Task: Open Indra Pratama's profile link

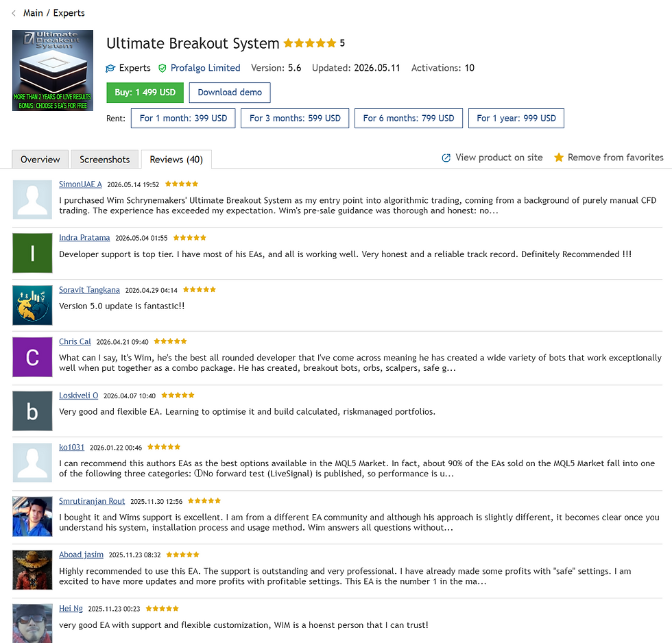Action: pos(84,238)
